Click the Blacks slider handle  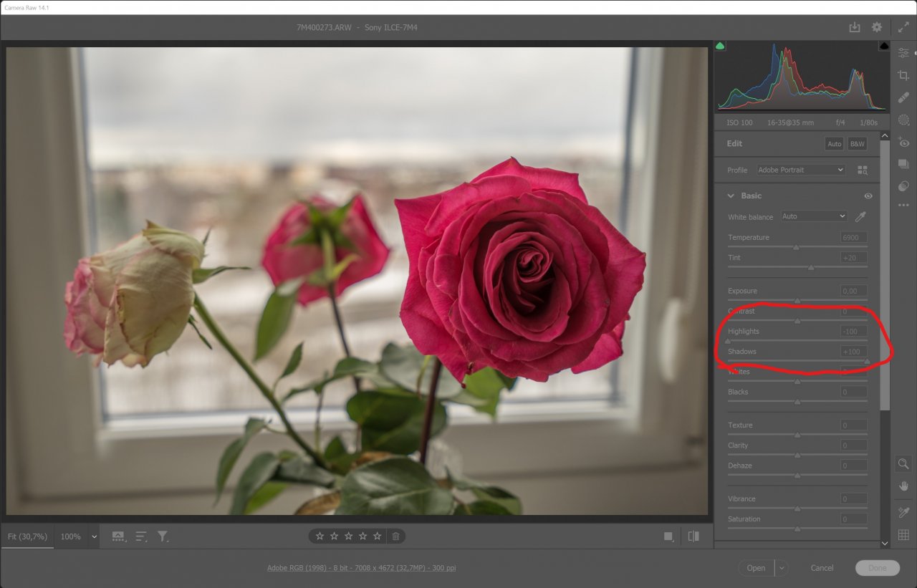click(x=797, y=402)
